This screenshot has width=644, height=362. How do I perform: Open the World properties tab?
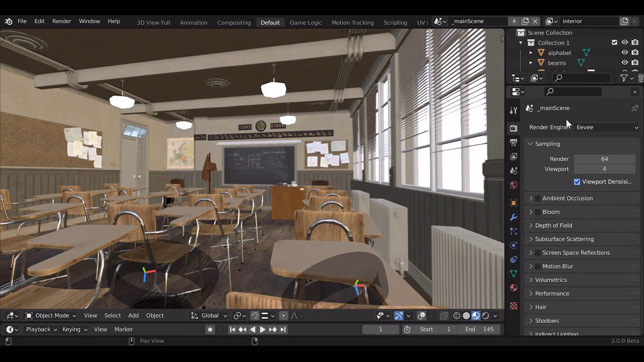coord(513,185)
